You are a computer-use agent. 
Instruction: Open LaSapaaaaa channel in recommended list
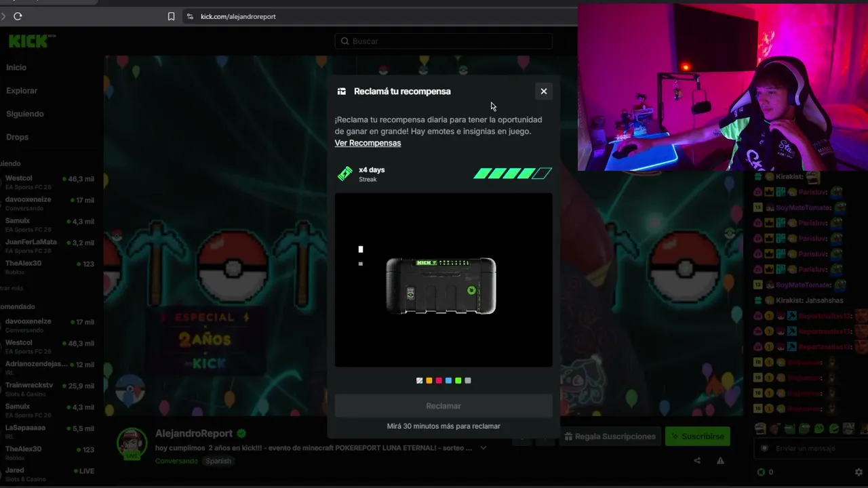coord(49,431)
